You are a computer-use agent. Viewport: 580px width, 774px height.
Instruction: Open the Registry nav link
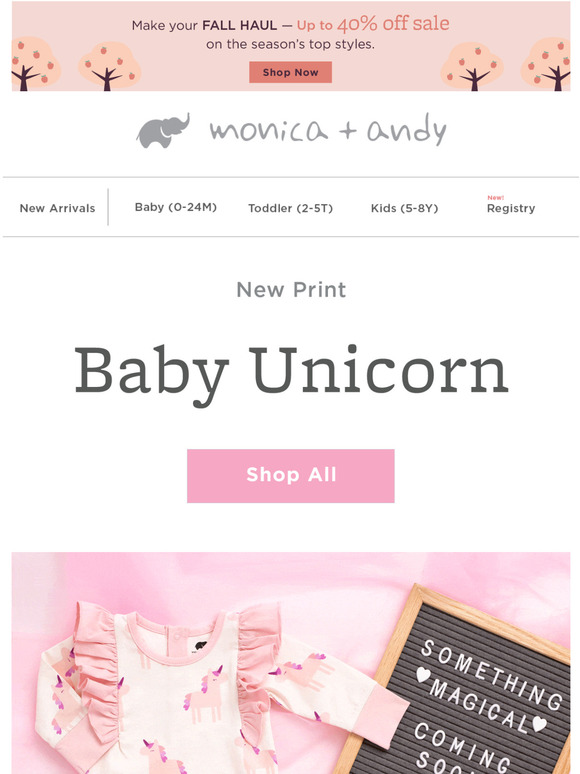pos(511,208)
